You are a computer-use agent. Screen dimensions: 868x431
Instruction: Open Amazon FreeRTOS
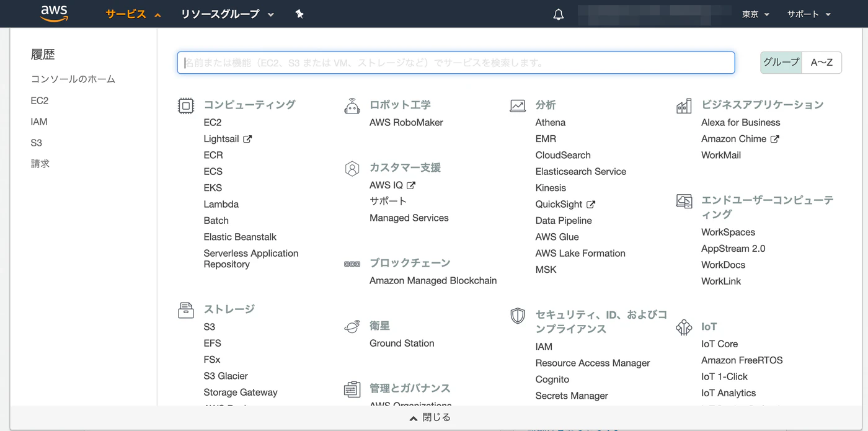point(742,360)
